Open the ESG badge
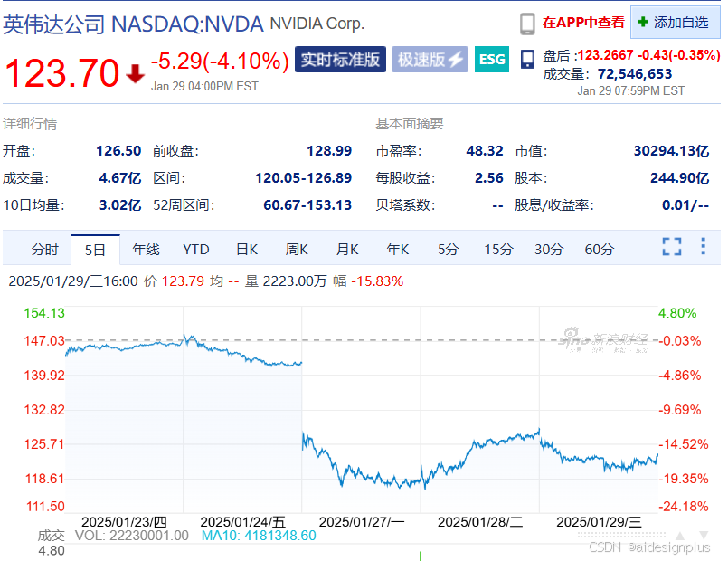Image resolution: width=728 pixels, height=561 pixels. coord(492,60)
